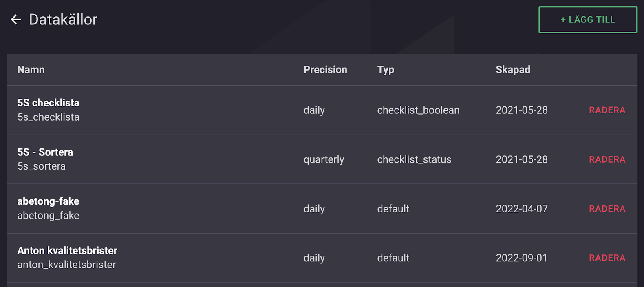
Task: Click the back arrow beside Datakällor
Action: click(16, 20)
